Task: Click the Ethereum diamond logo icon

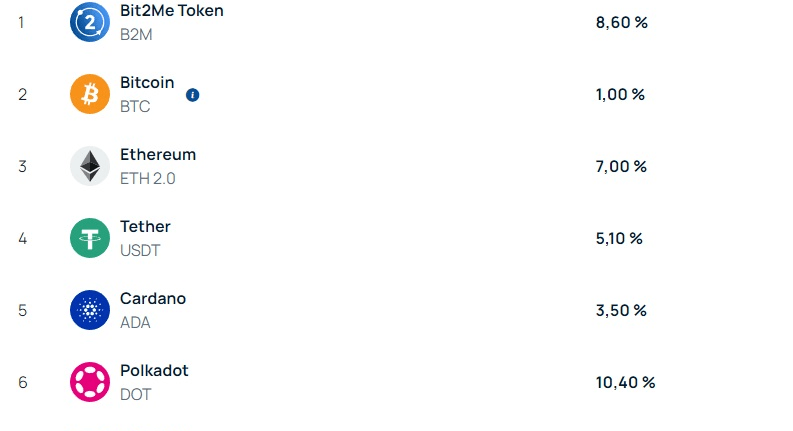Action: pos(90,166)
